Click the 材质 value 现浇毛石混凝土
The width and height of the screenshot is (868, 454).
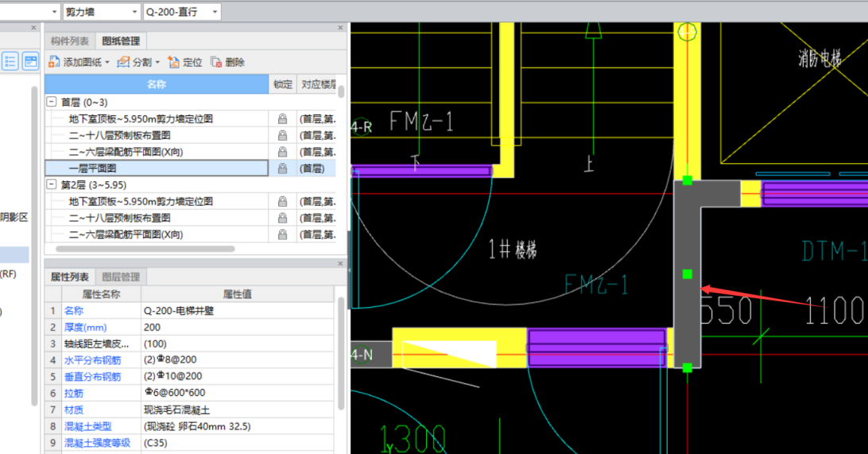click(x=238, y=409)
